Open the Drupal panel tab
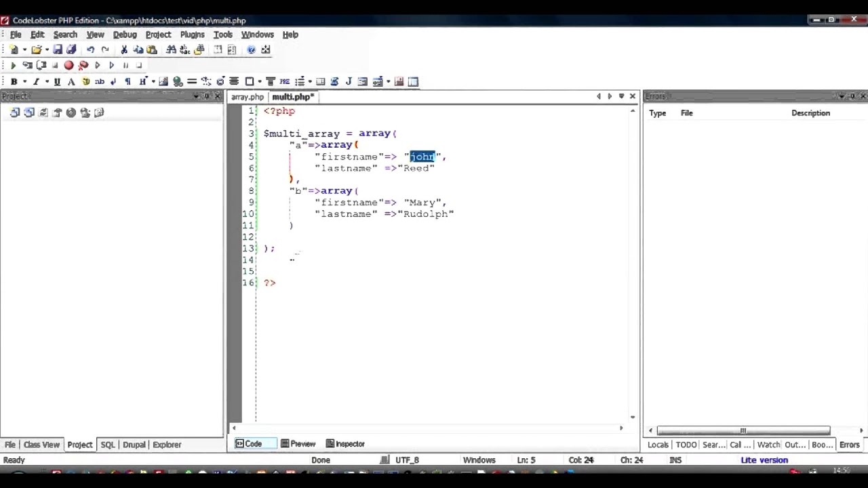 coord(134,445)
